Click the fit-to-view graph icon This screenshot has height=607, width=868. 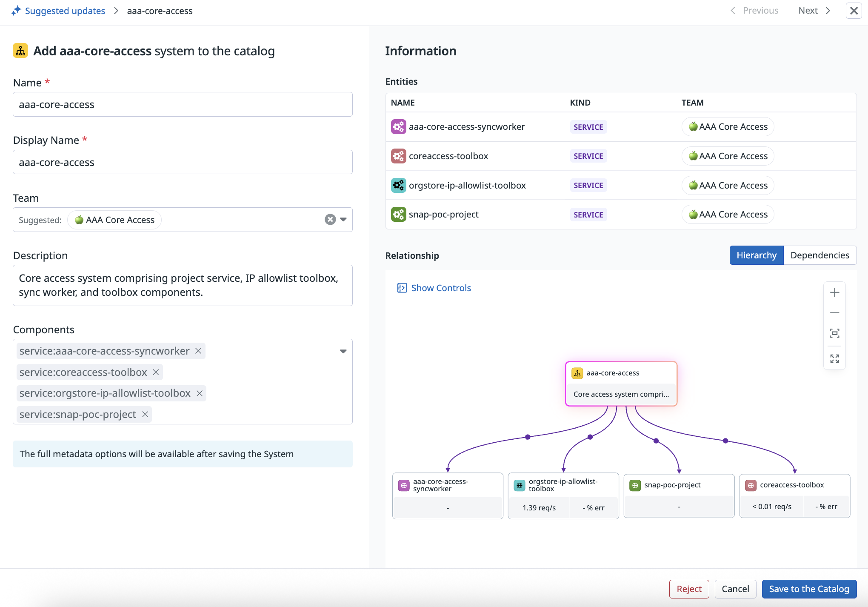pyautogui.click(x=834, y=333)
